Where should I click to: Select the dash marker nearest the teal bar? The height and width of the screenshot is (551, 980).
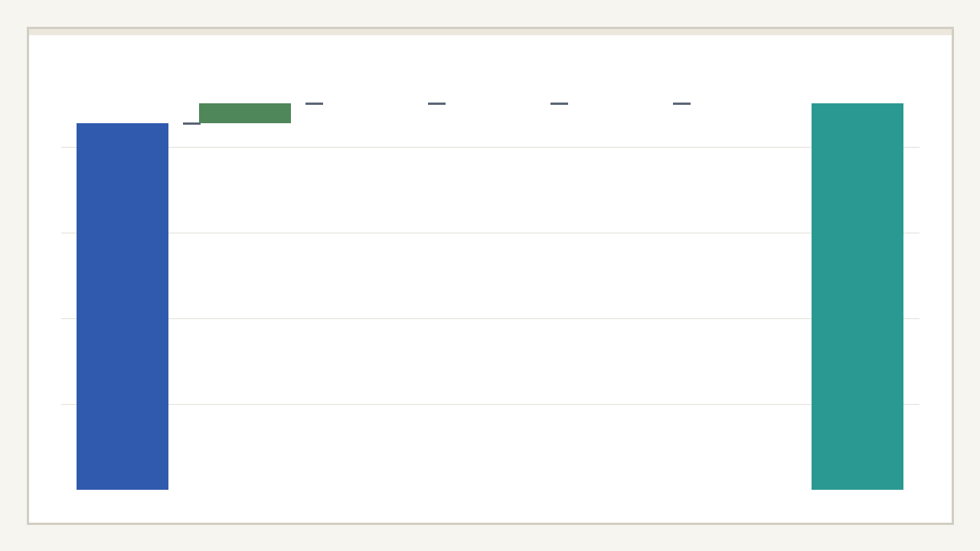click(681, 103)
